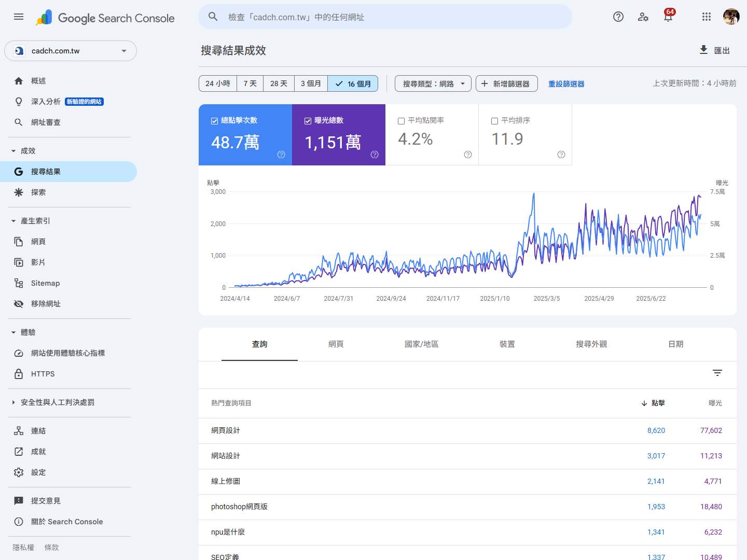
Task: Select the 28 天 date range
Action: click(279, 83)
